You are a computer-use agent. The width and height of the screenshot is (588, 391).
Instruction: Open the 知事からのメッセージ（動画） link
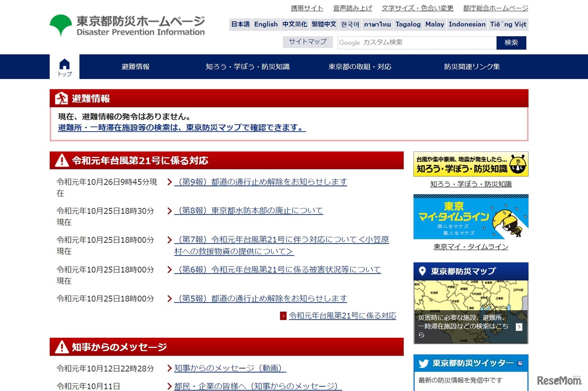(230, 368)
